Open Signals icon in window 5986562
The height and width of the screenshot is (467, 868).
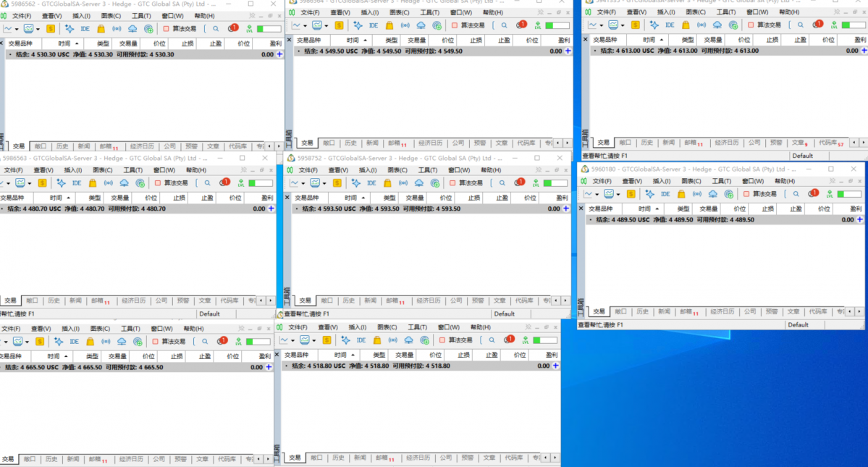click(x=117, y=29)
